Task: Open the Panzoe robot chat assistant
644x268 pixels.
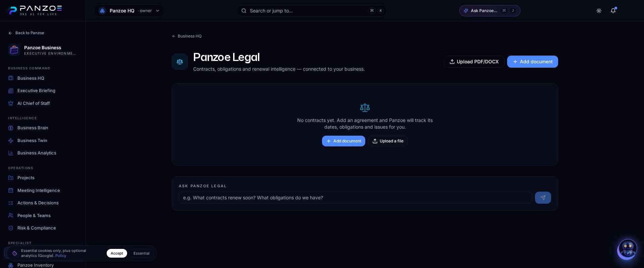Action: [x=627, y=249]
